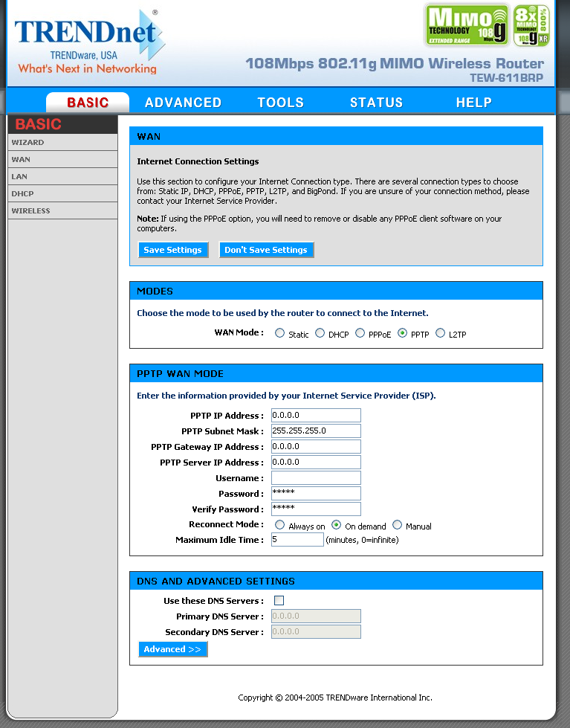Click the MIMO Technology 108g badge

(x=467, y=25)
